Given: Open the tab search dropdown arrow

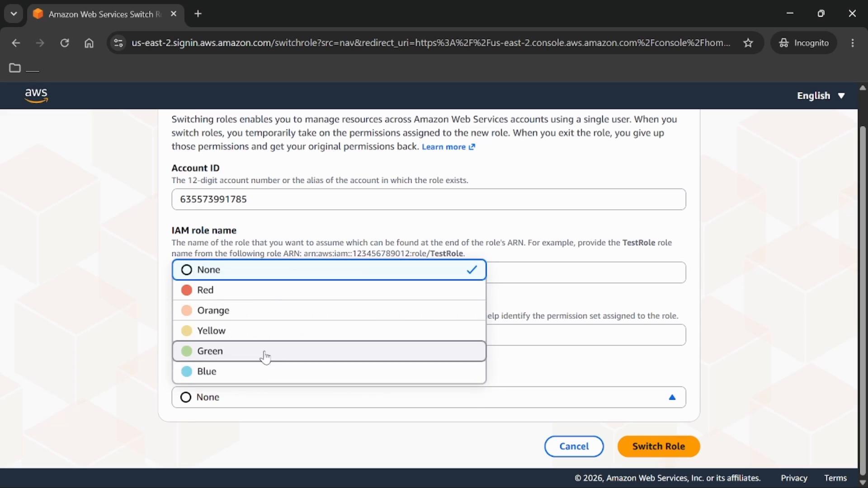Looking at the screenshot, I should [x=14, y=14].
